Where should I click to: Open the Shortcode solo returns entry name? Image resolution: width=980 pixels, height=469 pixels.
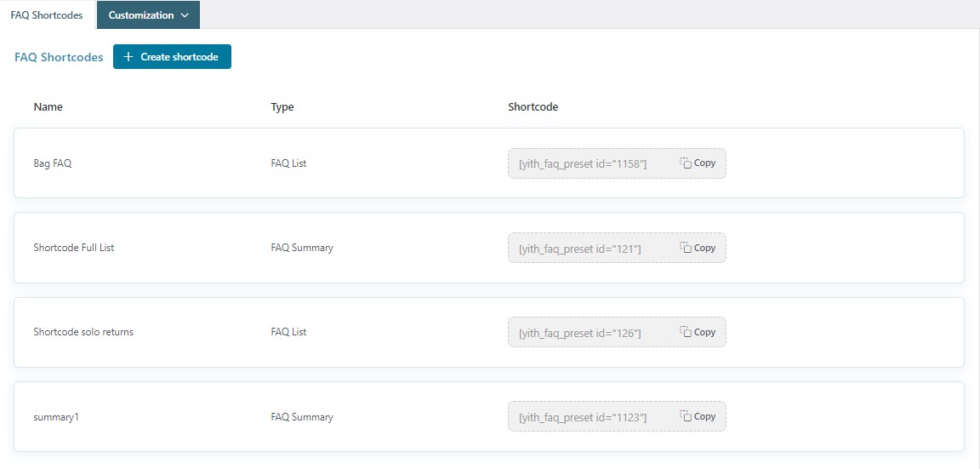83,332
